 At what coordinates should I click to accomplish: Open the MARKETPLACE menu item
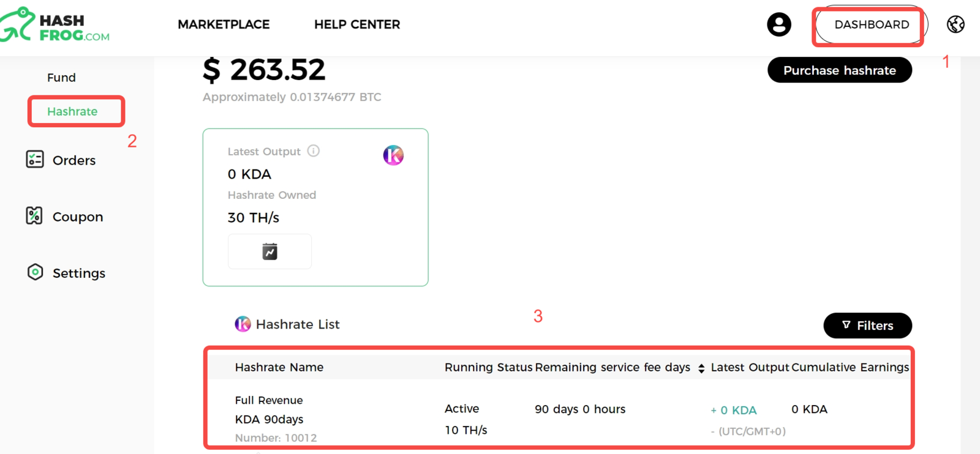224,24
